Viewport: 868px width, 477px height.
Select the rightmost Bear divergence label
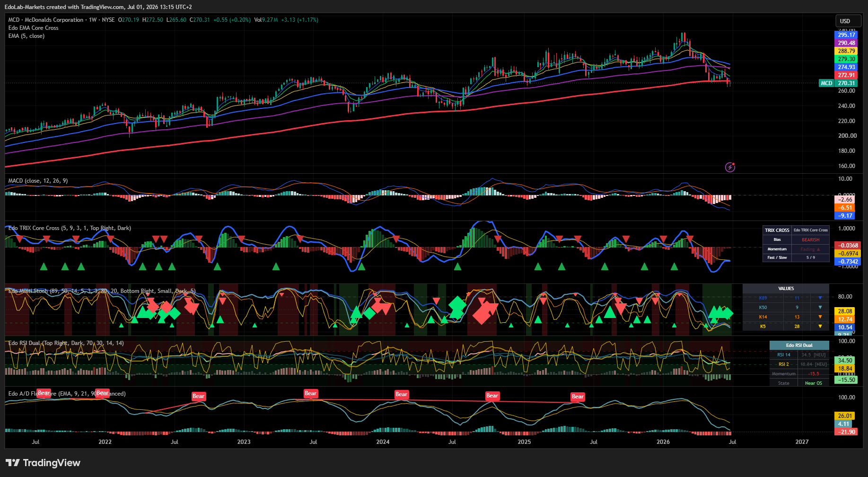578,397
